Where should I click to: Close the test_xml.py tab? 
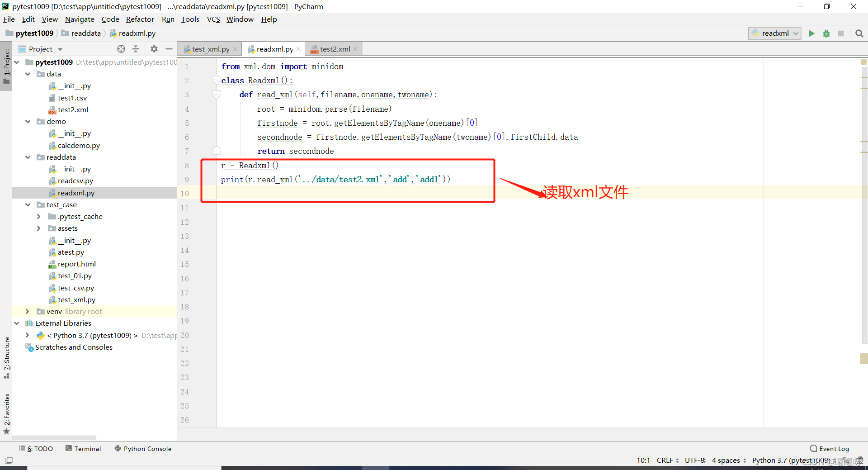[x=235, y=49]
